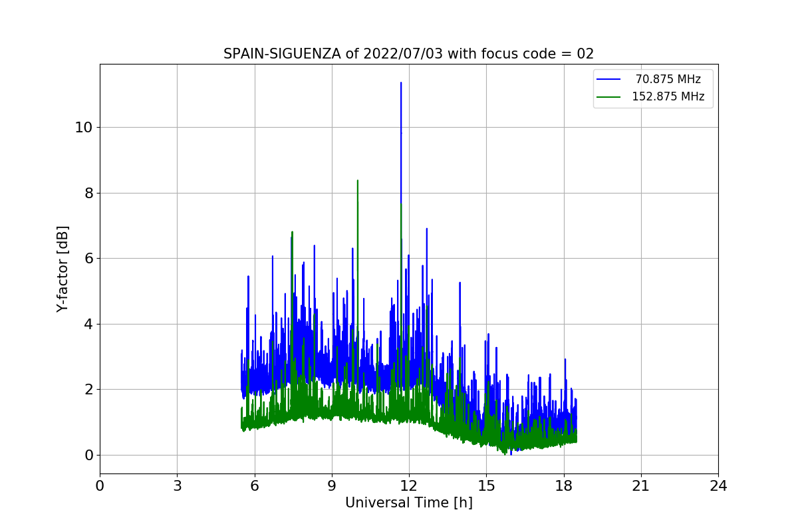798x532 pixels.
Task: Click y-axis tick label 10
Action: click(83, 127)
